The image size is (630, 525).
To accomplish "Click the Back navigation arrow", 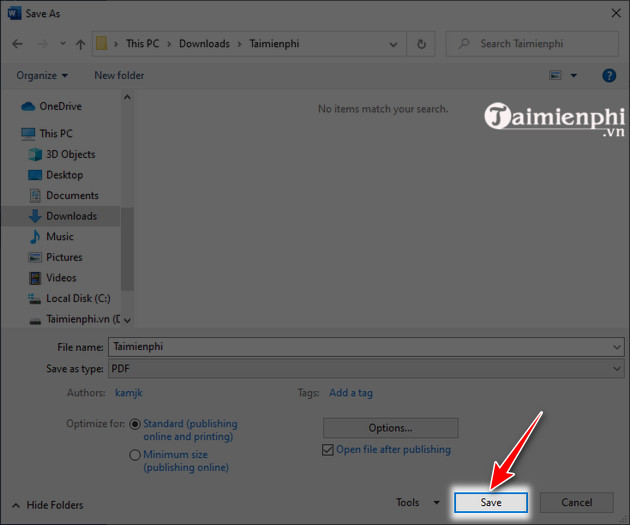I will 17,44.
